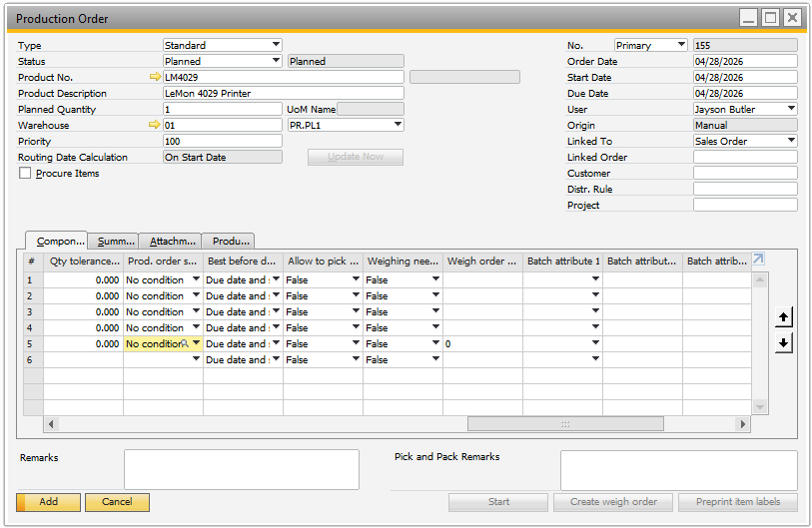The image size is (812, 528).
Task: Open the Linked To dropdown
Action: [x=791, y=141]
